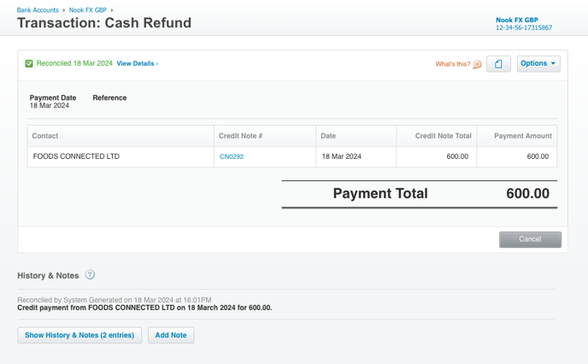Image resolution: width=588 pixels, height=364 pixels.
Task: Click the account number 12-34-56-17315867
Action: 523,28
